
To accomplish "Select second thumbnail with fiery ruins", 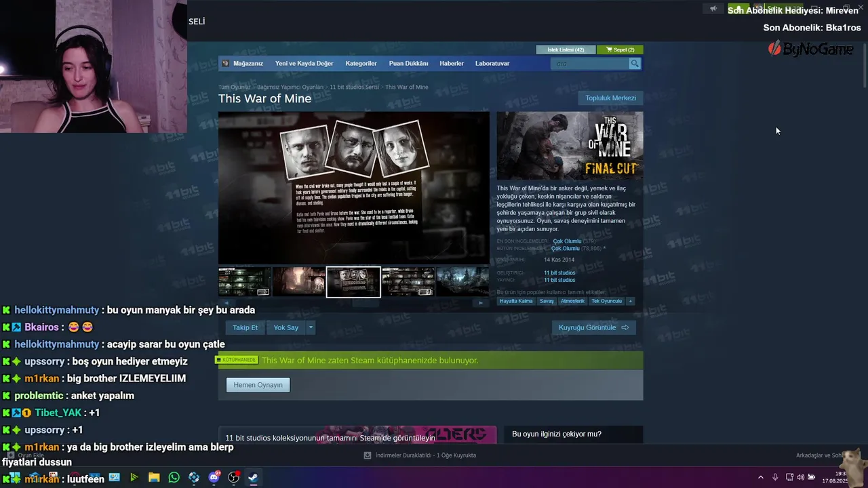I will click(x=299, y=281).
